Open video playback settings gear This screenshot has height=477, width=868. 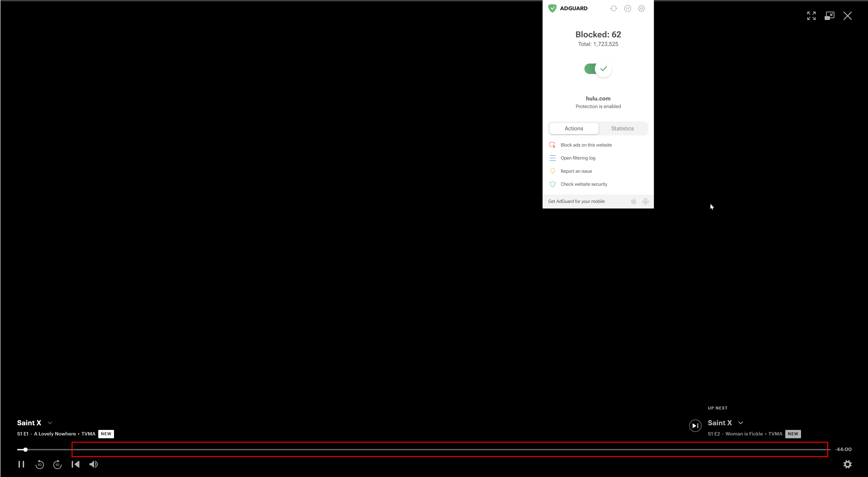(848, 464)
